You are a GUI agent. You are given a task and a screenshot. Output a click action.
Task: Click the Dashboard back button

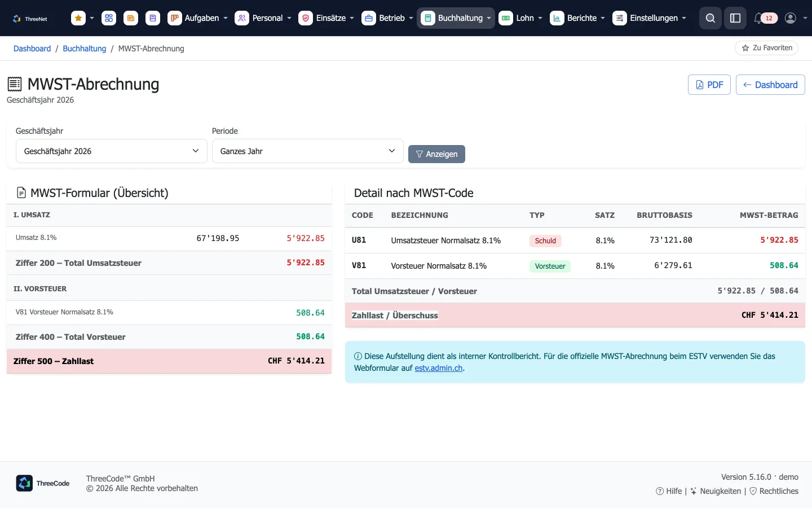[770, 85]
